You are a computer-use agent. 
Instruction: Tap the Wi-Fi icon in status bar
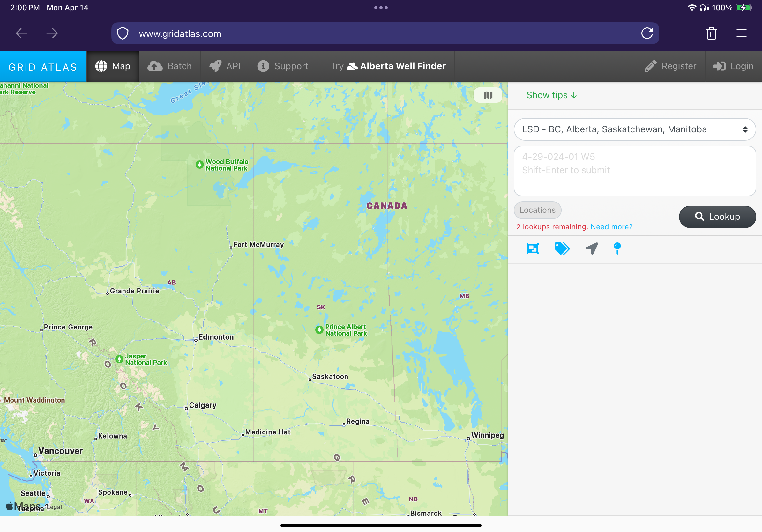click(x=692, y=8)
